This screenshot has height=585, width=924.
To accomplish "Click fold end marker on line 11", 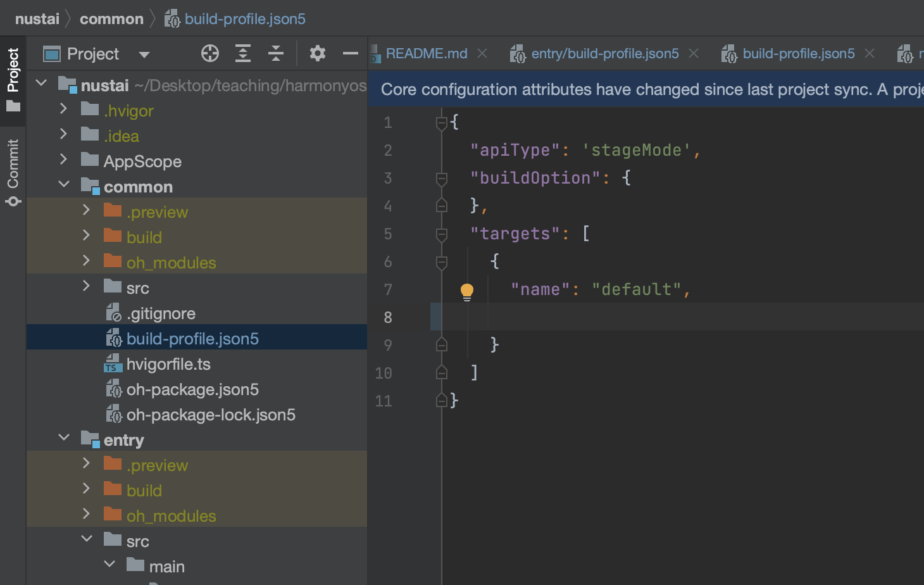I will click(442, 400).
